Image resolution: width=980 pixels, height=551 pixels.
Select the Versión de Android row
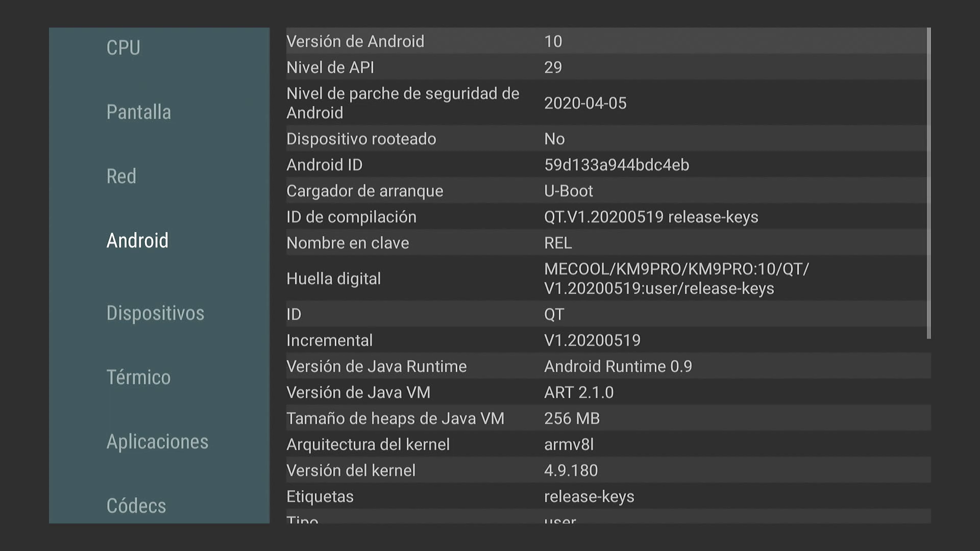tap(606, 41)
